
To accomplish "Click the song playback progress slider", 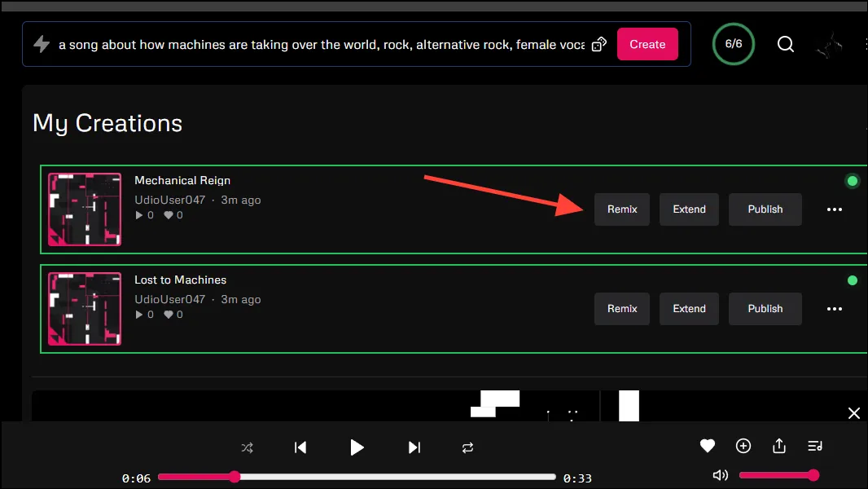I will click(x=357, y=477).
